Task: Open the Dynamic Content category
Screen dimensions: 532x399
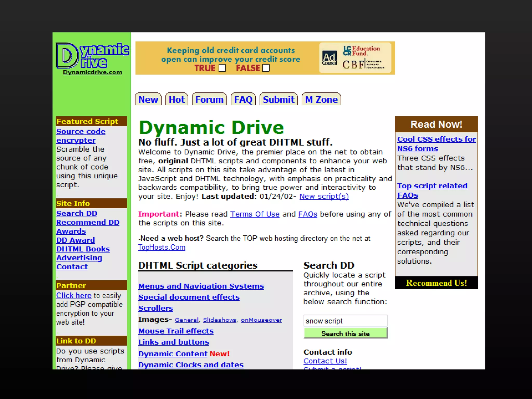Action: tap(173, 354)
